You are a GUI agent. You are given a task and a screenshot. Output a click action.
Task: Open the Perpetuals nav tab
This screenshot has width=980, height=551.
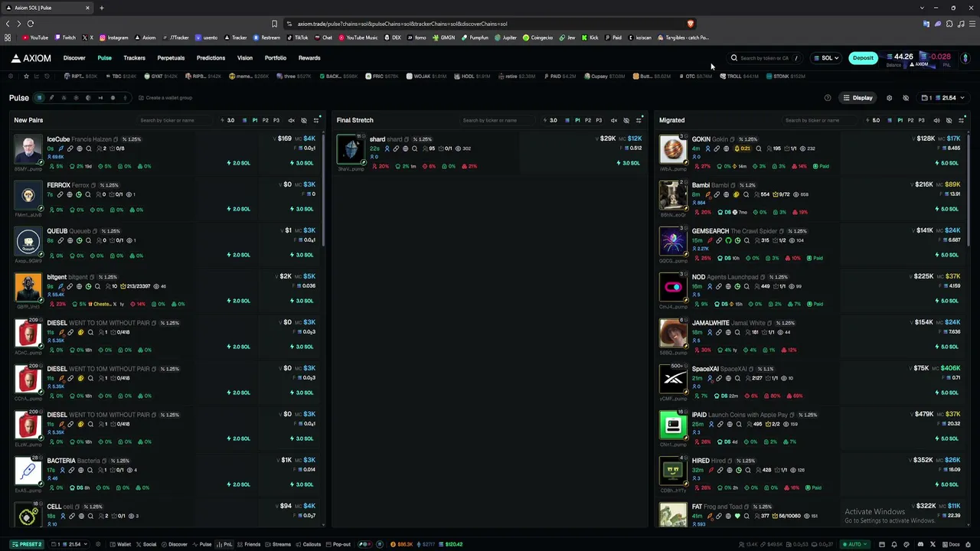[x=171, y=58]
